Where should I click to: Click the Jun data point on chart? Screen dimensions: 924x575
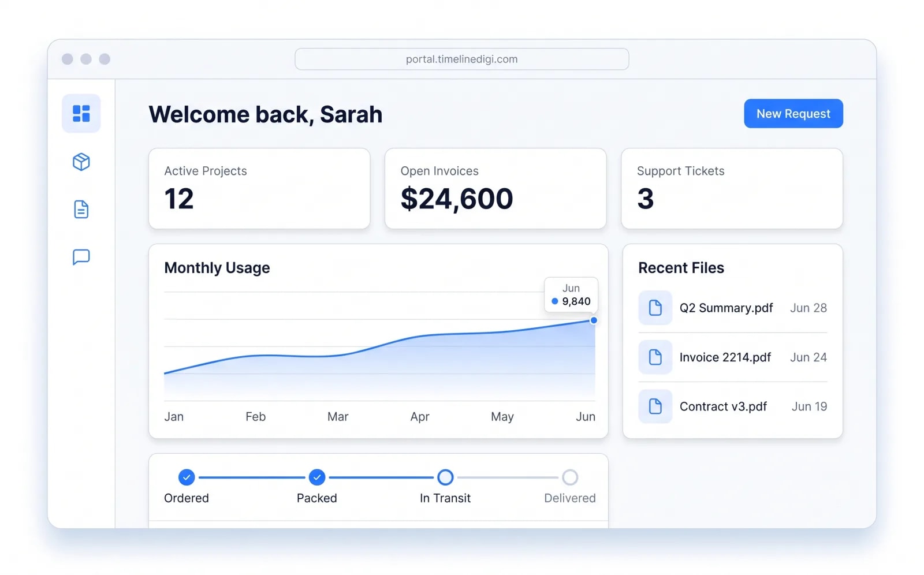(x=594, y=320)
